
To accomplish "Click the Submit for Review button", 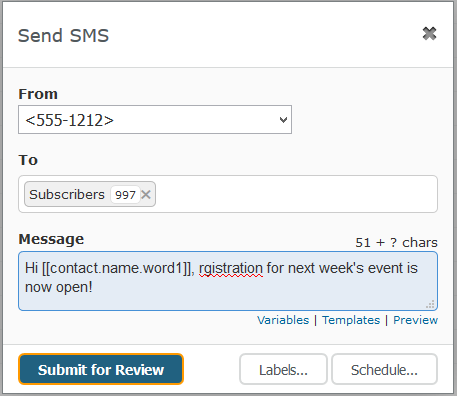I will [101, 369].
